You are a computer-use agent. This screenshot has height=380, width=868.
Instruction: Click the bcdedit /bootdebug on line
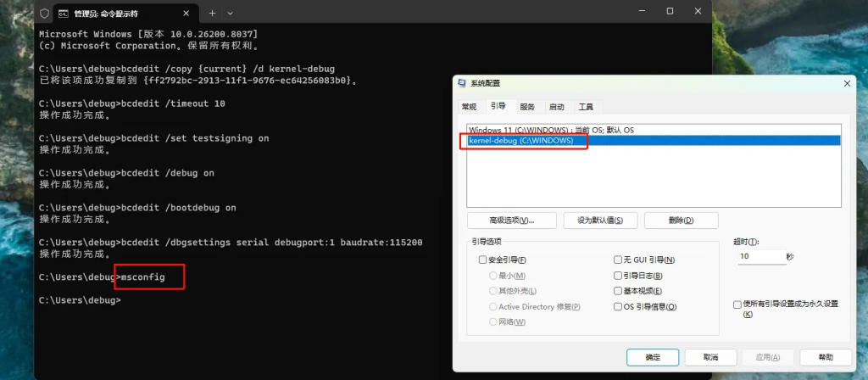pos(138,208)
